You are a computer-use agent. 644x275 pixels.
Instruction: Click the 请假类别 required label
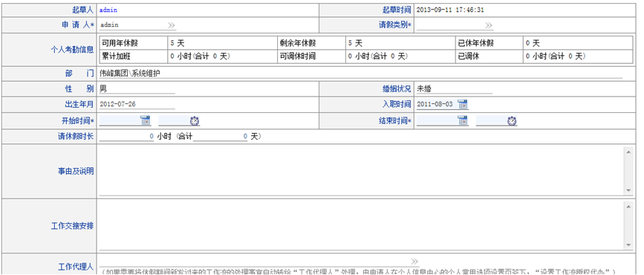(x=395, y=25)
